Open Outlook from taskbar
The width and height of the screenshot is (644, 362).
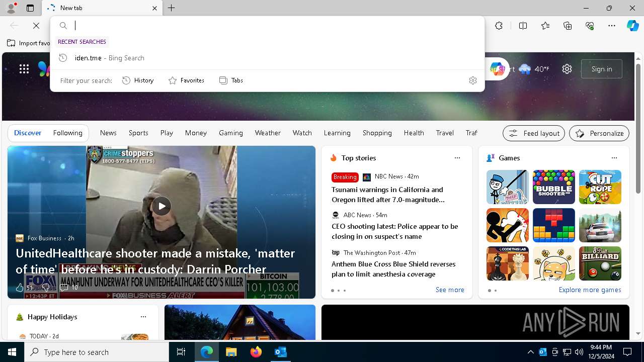[x=280, y=352]
